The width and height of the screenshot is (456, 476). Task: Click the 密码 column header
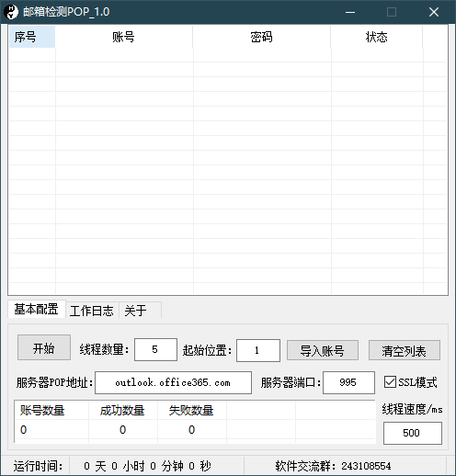pyautogui.click(x=262, y=37)
